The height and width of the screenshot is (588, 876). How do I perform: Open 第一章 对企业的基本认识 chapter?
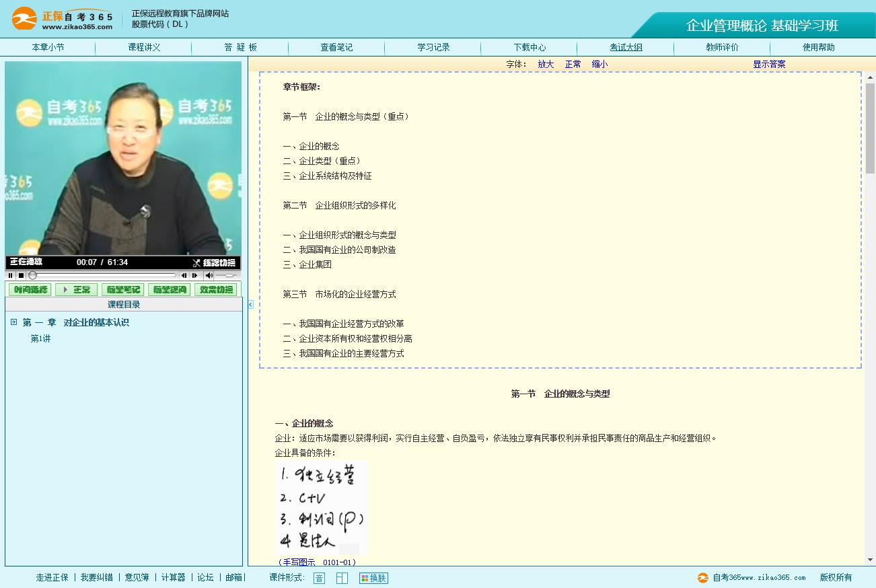click(x=75, y=322)
